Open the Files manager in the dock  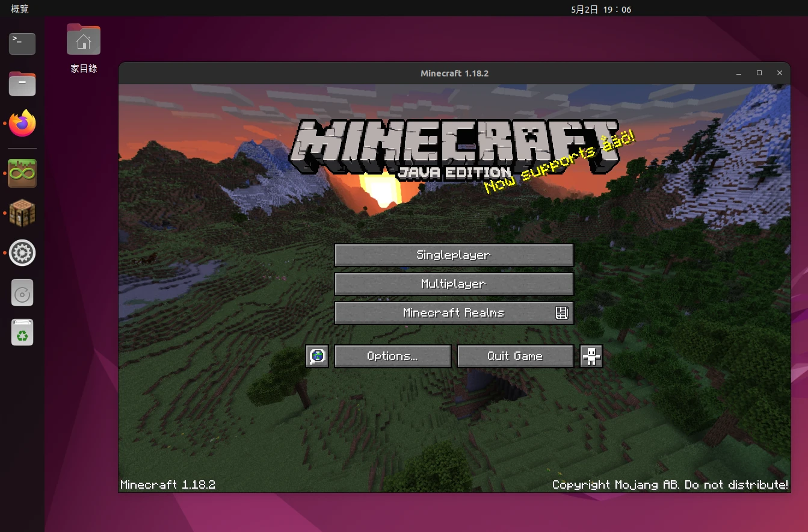[x=22, y=84]
